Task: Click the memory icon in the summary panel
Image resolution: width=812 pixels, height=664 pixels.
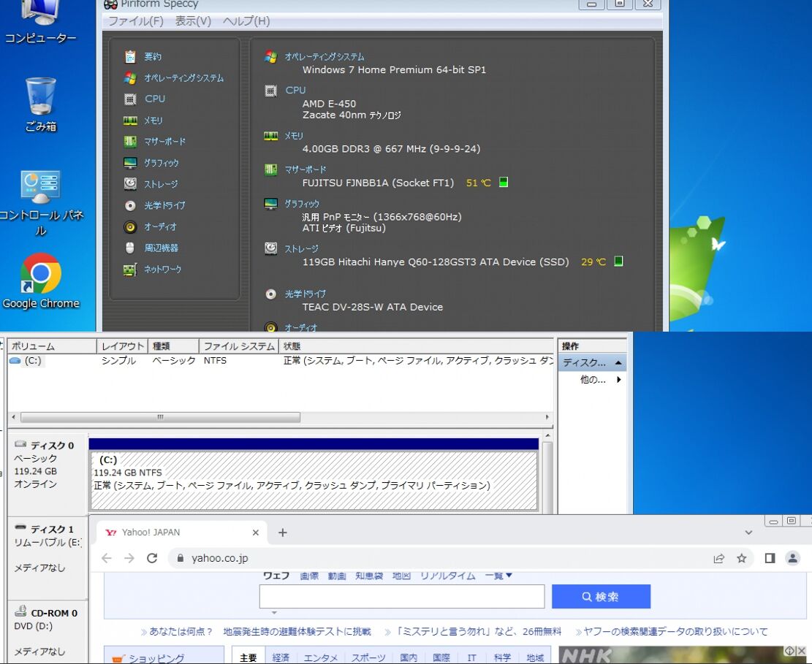Action: pyautogui.click(x=270, y=136)
